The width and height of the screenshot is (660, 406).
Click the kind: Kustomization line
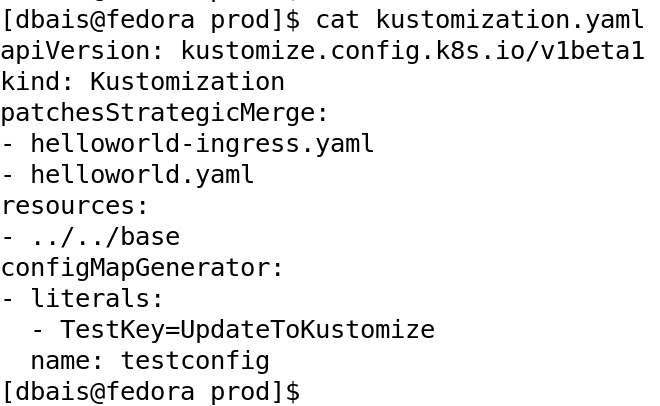coord(142,81)
